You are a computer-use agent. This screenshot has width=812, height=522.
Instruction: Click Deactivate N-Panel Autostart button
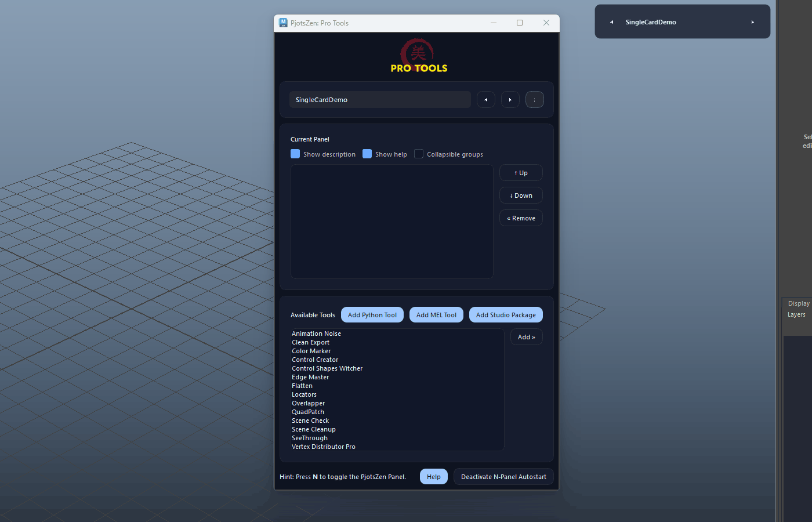[503, 477]
